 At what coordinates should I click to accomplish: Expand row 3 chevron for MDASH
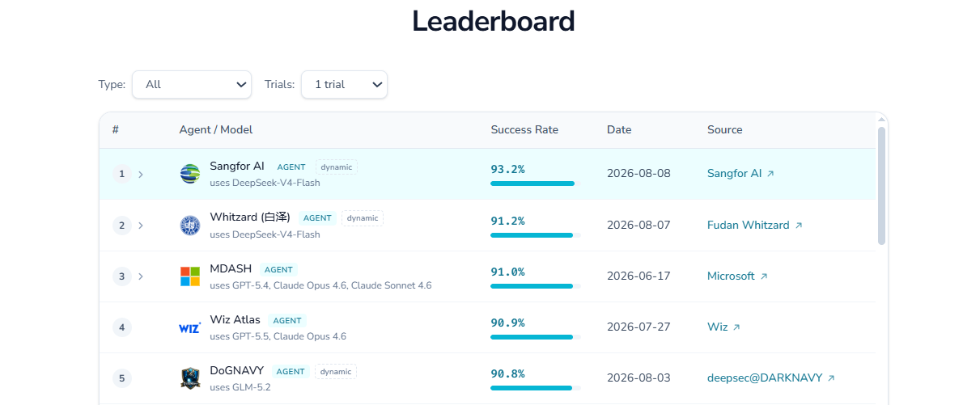141,276
